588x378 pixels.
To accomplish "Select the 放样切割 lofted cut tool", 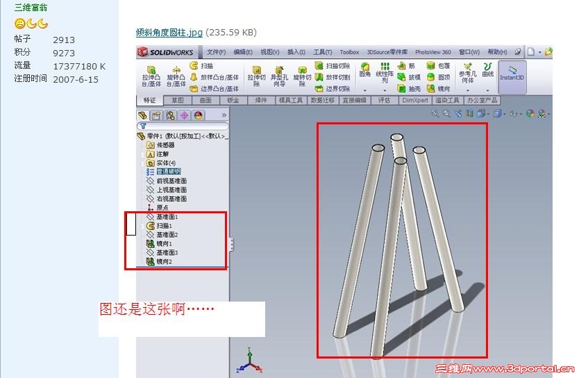I will click(x=333, y=77).
